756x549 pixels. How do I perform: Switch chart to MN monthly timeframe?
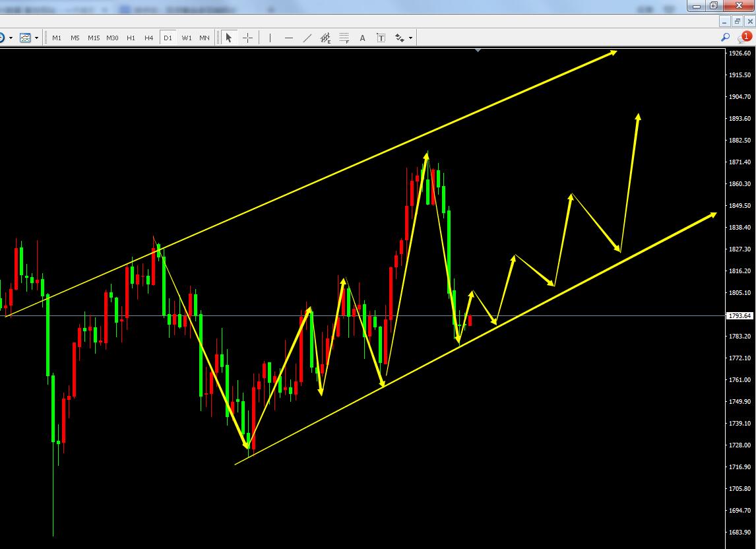(205, 38)
